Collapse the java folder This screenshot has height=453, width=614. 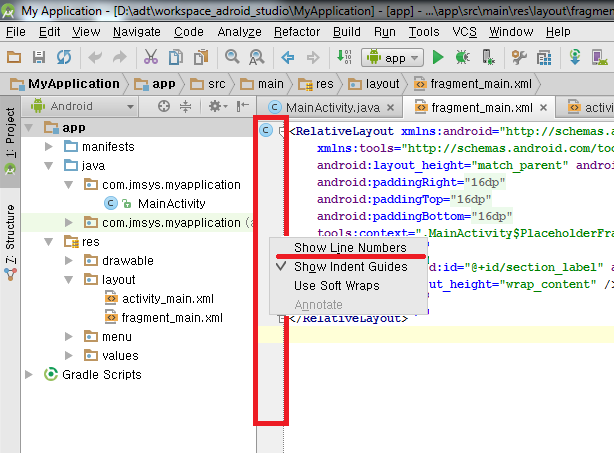coord(49,166)
